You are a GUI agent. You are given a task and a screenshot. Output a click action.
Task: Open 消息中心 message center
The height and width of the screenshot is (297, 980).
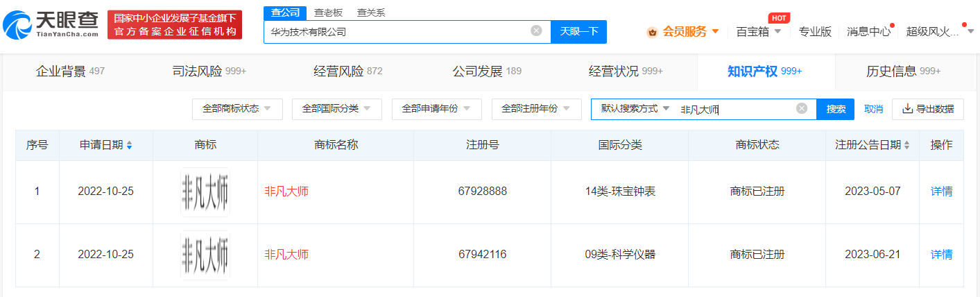coord(868,31)
